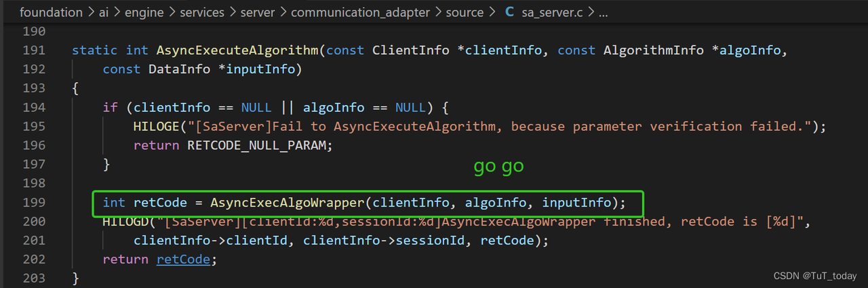Click the C file icon beside sa_server.c

coord(509,12)
